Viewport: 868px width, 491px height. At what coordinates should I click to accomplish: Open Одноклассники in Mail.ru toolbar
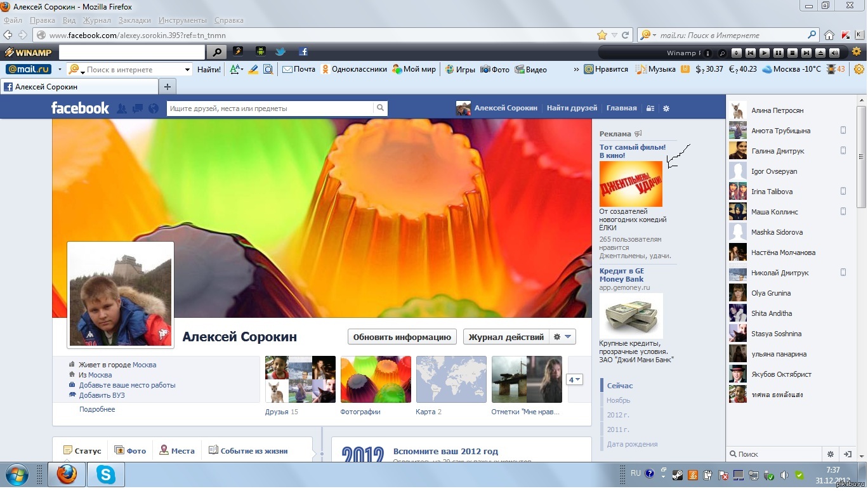pos(354,69)
